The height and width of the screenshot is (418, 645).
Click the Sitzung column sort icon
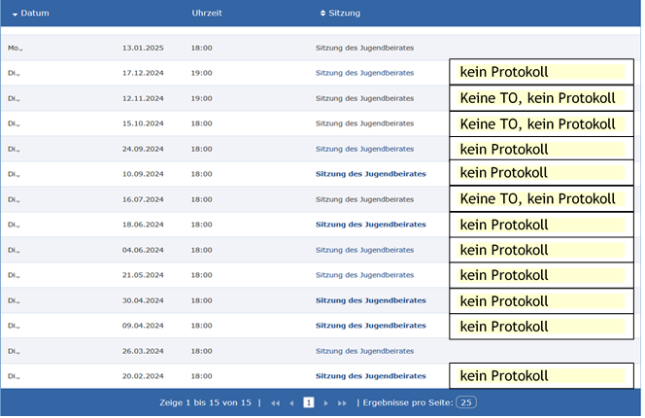323,13
